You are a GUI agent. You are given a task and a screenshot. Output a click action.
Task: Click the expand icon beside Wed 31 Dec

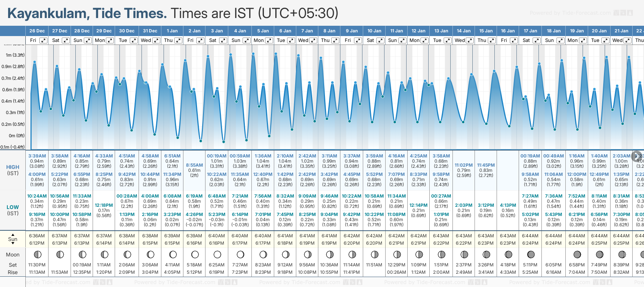(x=156, y=40)
